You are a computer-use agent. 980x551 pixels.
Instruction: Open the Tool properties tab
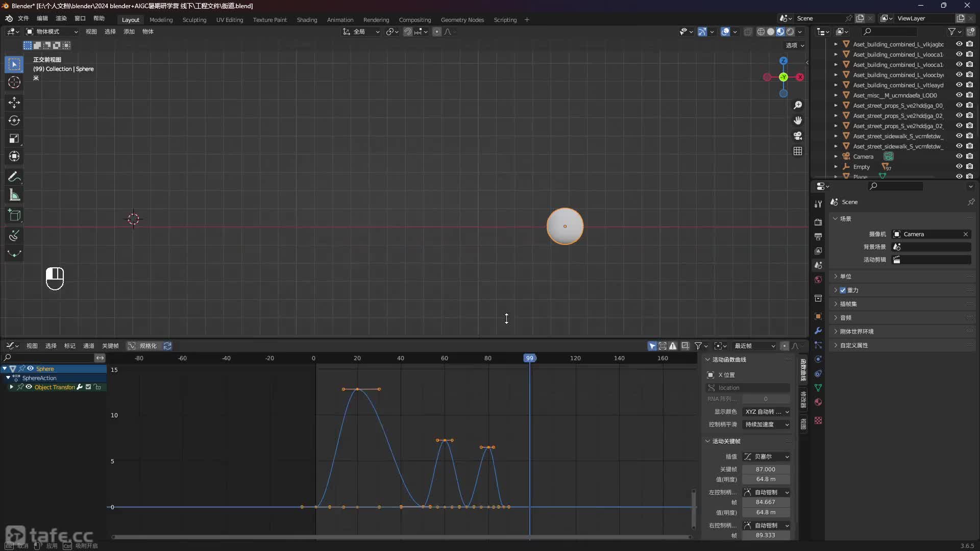[x=818, y=204]
